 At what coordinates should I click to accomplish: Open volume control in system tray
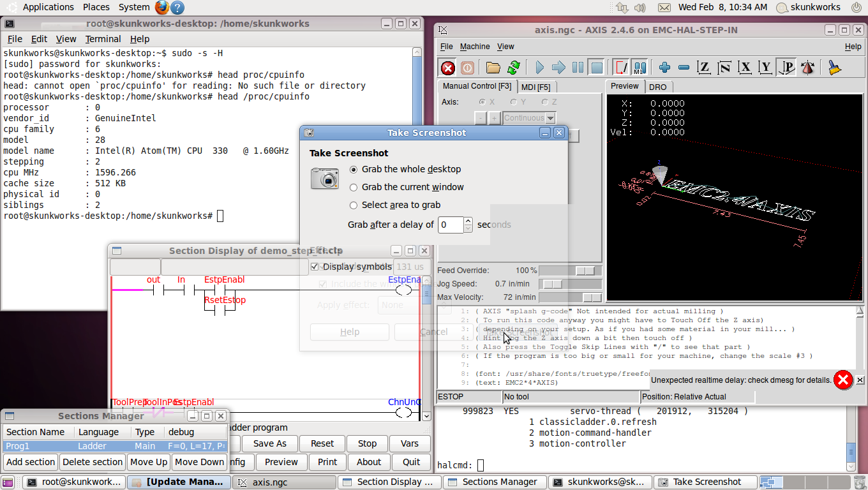640,8
